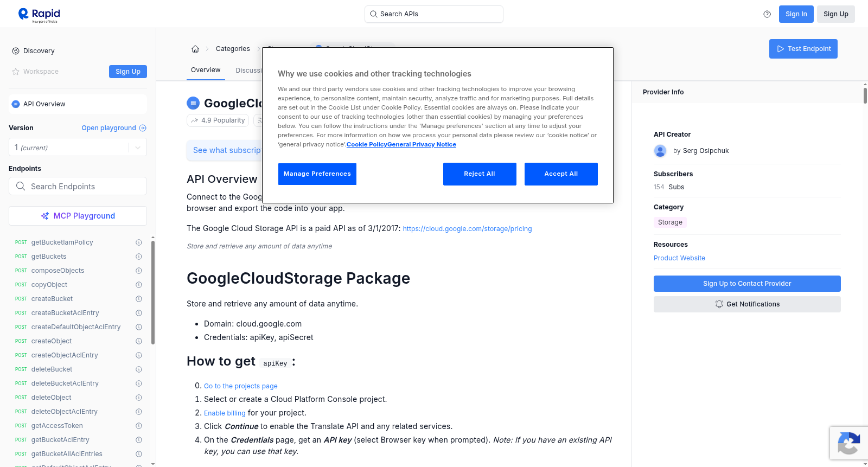The image size is (868, 467).
Task: Click Sign Up in the header
Action: coord(836,14)
